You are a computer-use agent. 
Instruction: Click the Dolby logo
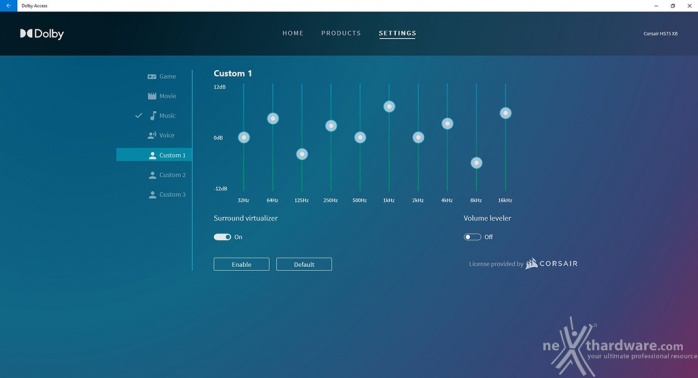click(42, 34)
